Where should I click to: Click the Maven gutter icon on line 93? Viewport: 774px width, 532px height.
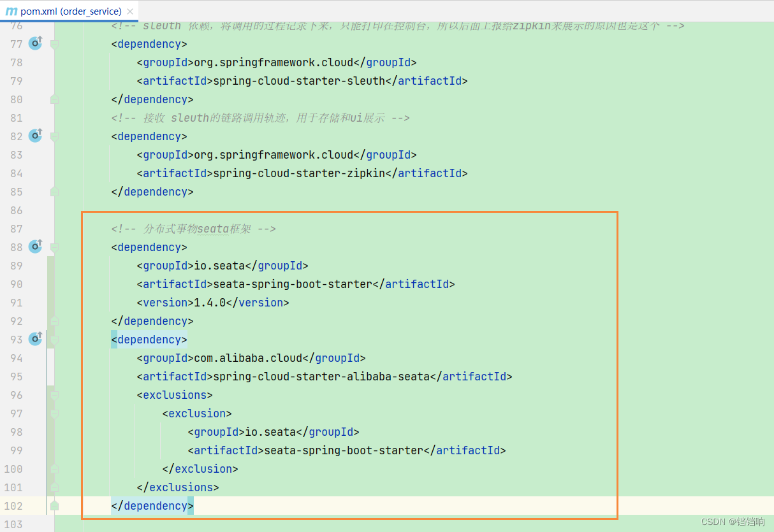(x=36, y=339)
